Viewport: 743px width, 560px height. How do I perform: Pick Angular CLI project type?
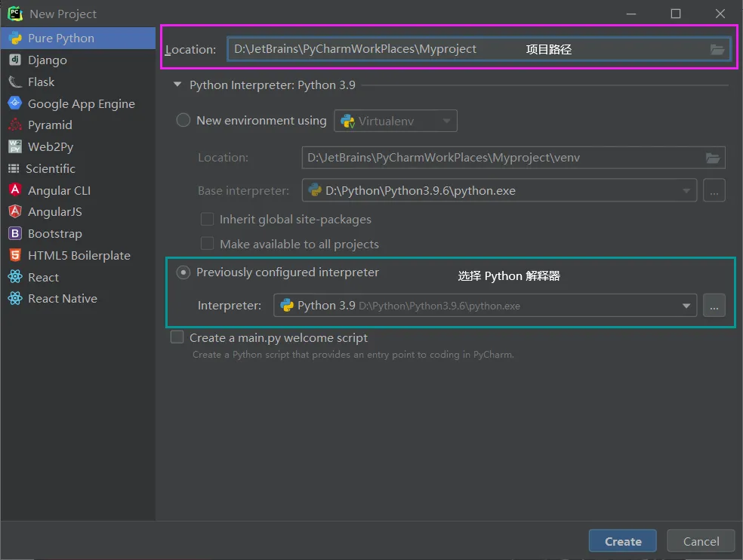(x=78, y=190)
